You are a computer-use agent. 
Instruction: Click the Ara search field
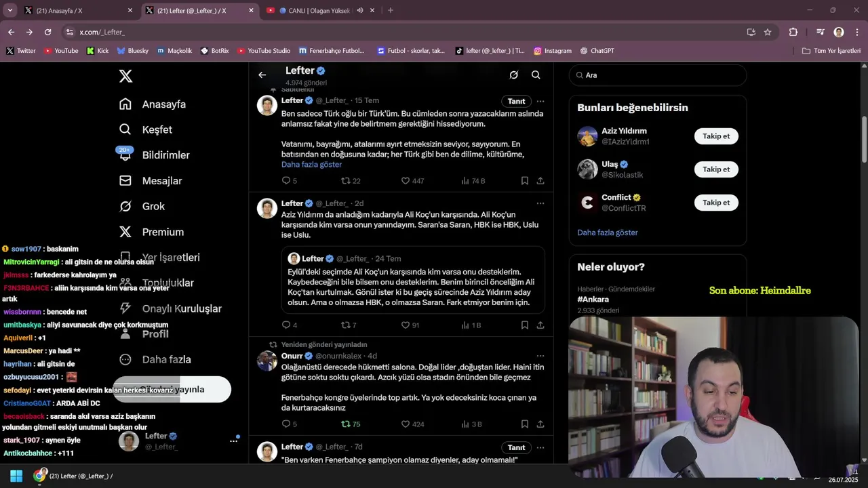(658, 75)
